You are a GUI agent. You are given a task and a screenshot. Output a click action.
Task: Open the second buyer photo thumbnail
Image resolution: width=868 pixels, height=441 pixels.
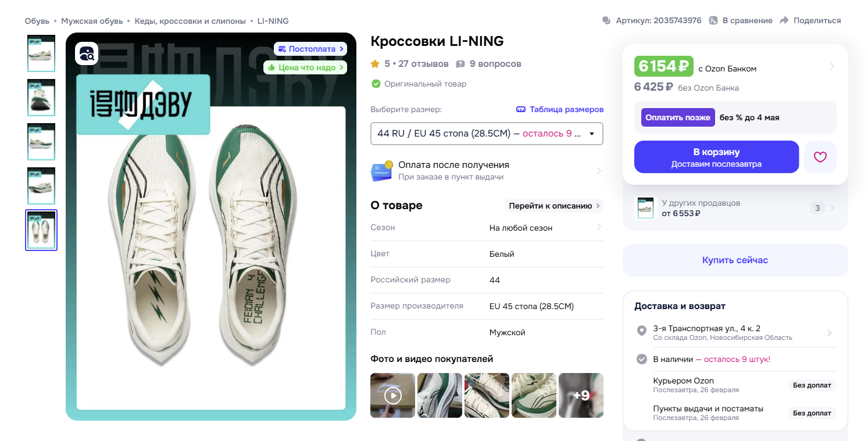(x=440, y=396)
